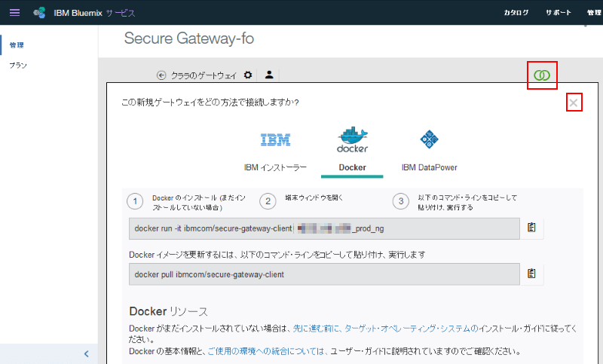Switch to IBM インストーラー tab
The image size is (603, 364).
click(x=275, y=167)
